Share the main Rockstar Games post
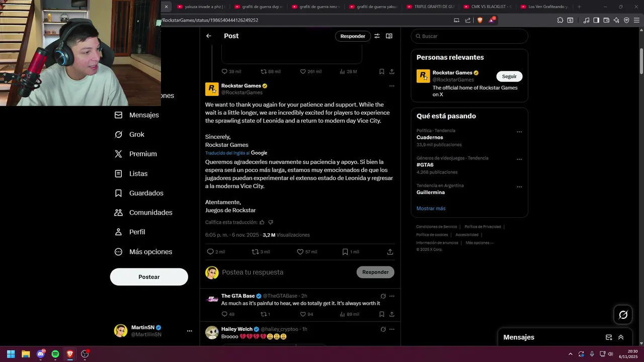 click(390, 252)
